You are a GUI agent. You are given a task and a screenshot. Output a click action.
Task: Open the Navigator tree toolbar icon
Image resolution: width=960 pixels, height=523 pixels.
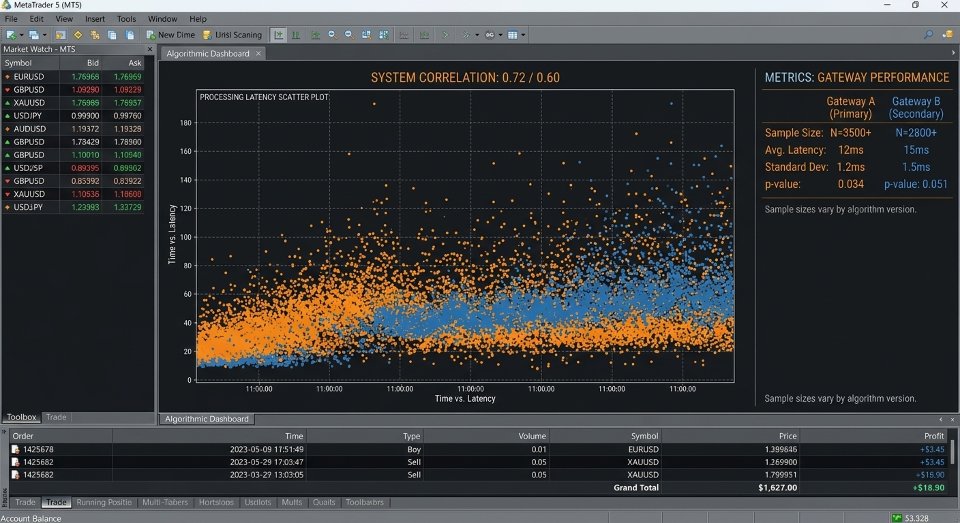tap(95, 35)
